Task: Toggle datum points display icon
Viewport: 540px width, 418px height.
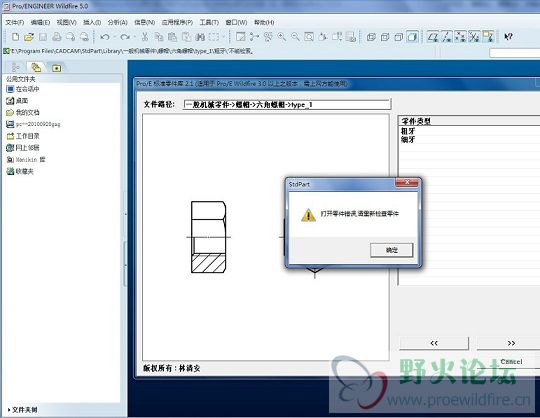Action: 460,36
